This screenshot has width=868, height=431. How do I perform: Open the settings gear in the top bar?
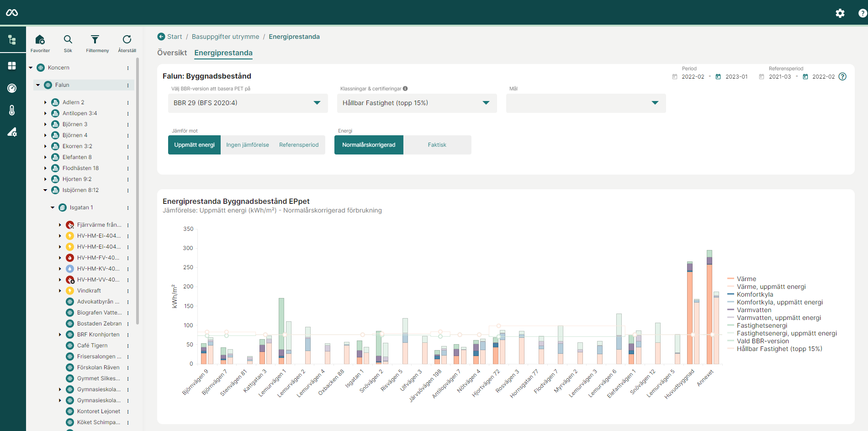pos(840,13)
